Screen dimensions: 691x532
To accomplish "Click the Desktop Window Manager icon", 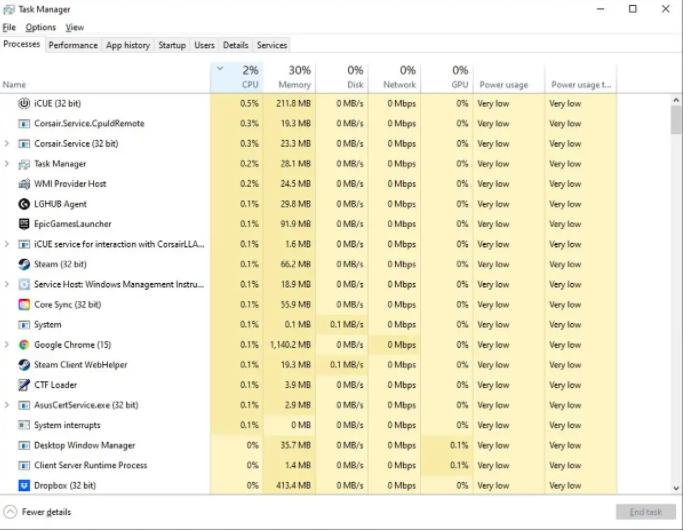I will [24, 445].
